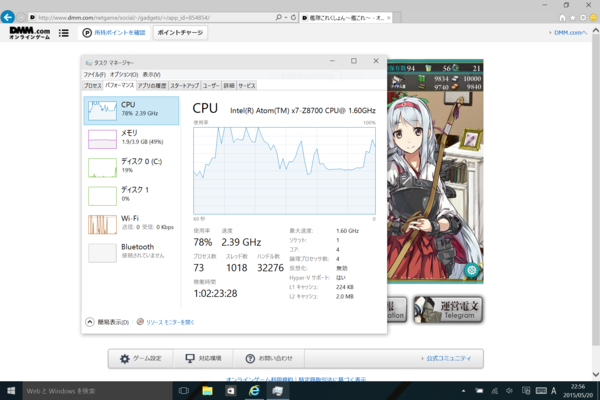Viewport: 600px width, 400px height.
Task: Click the browser forward arrow button
Action: (x=21, y=18)
